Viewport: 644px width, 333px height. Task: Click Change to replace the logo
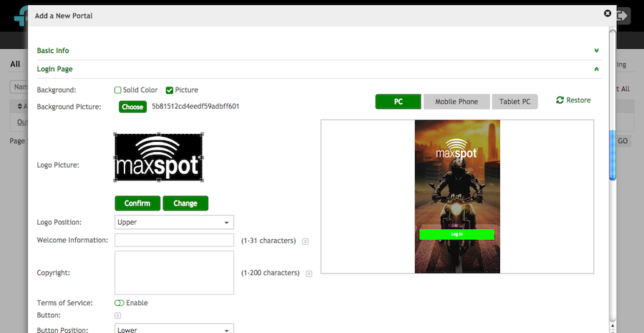[x=185, y=203]
